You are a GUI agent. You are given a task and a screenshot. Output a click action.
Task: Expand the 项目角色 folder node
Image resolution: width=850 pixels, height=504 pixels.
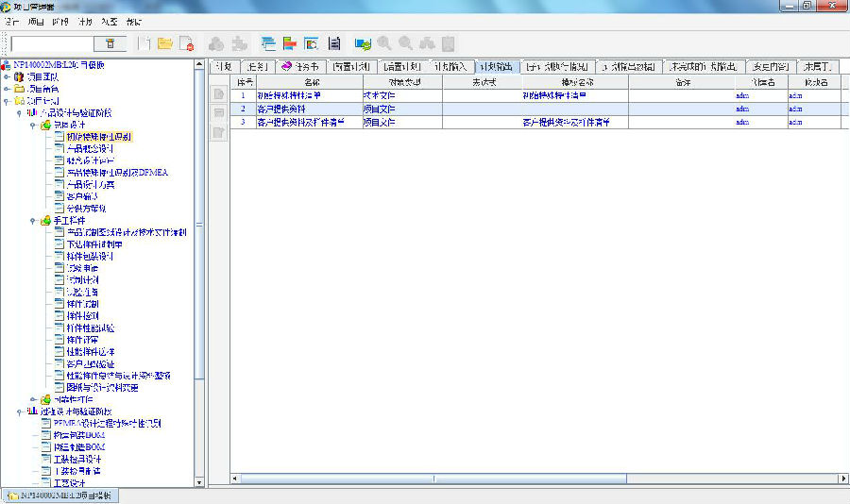[7, 89]
